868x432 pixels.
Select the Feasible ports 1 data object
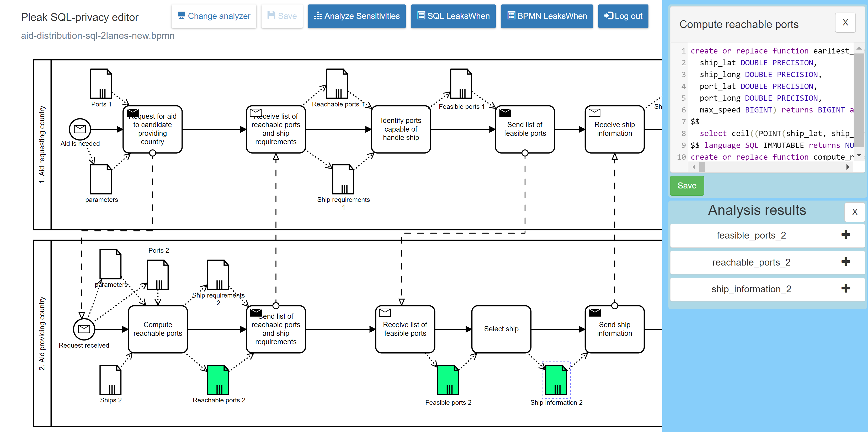[461, 84]
